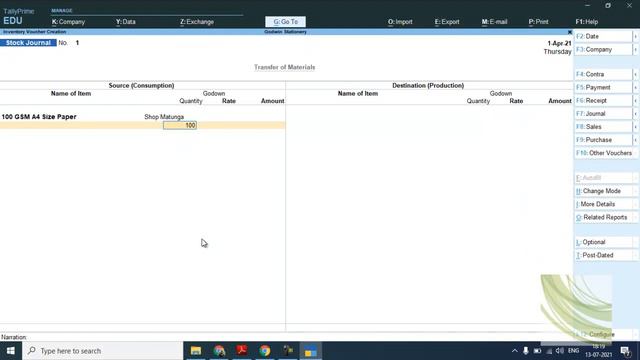Open the active TallyPrime taskbar icon

[x=311, y=351]
